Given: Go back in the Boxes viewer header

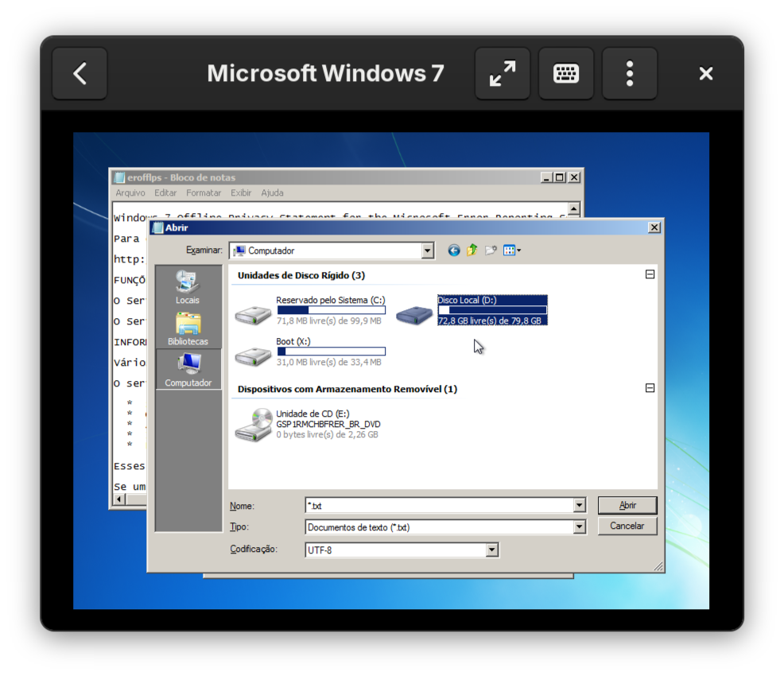Looking at the screenshot, I should pos(80,73).
